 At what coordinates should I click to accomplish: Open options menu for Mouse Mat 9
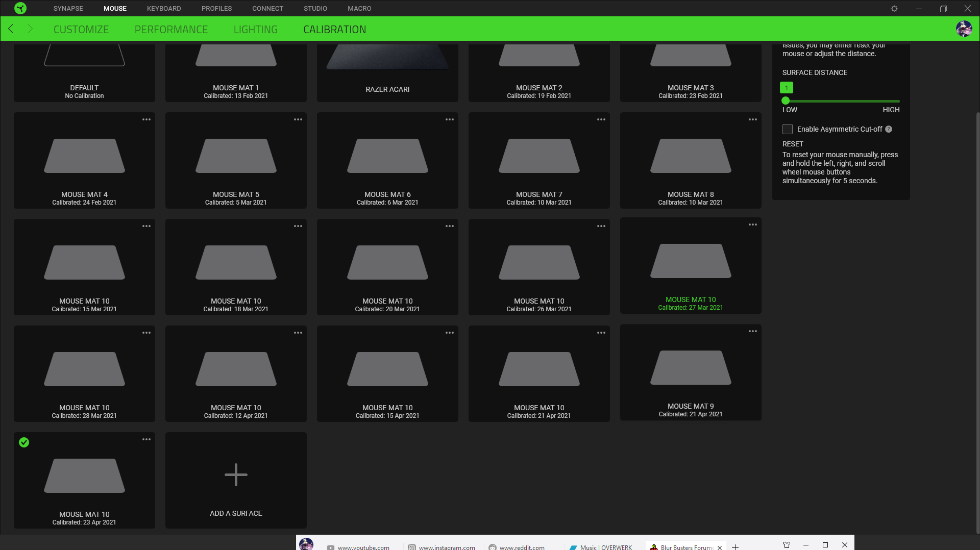click(x=753, y=331)
